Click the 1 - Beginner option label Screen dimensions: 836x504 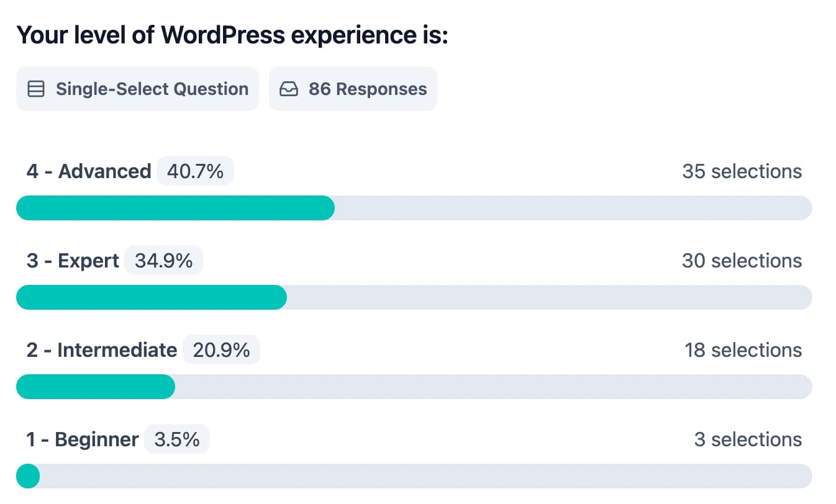coord(83,439)
